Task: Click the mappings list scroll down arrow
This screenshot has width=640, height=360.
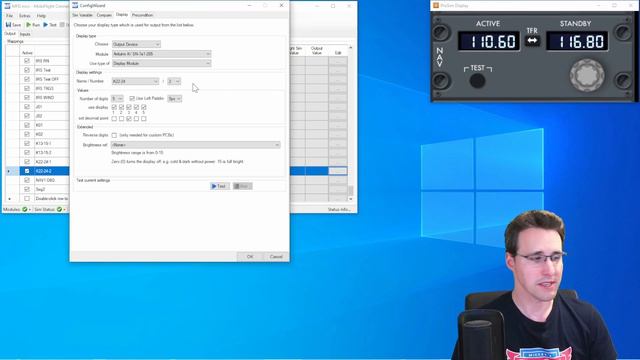Action: click(x=350, y=199)
